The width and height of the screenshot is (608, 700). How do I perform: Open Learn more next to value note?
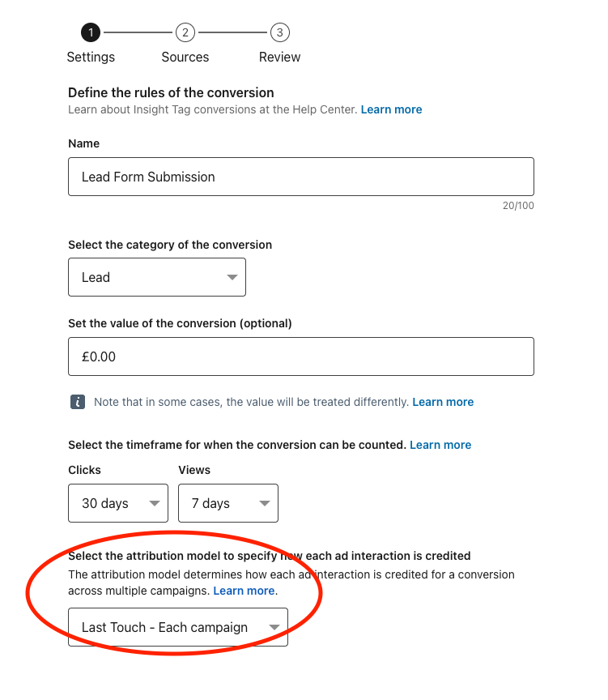[x=443, y=402]
